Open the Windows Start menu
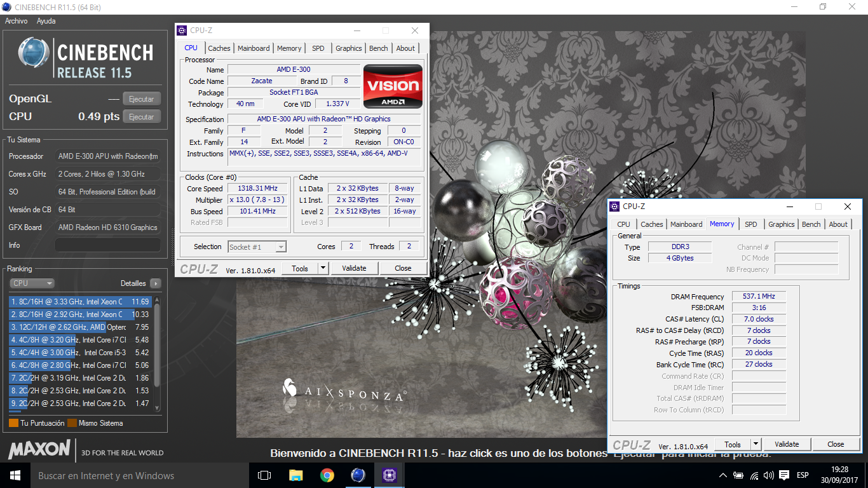This screenshot has height=488, width=868. point(15,475)
